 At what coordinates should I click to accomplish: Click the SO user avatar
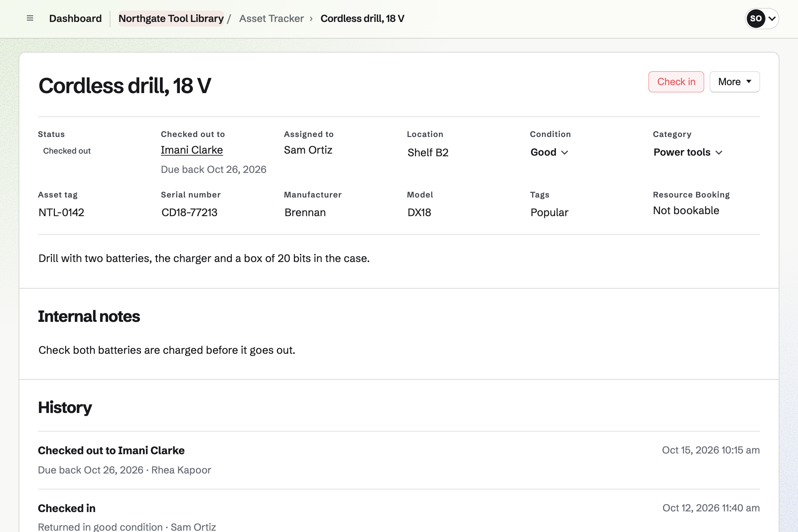[755, 18]
